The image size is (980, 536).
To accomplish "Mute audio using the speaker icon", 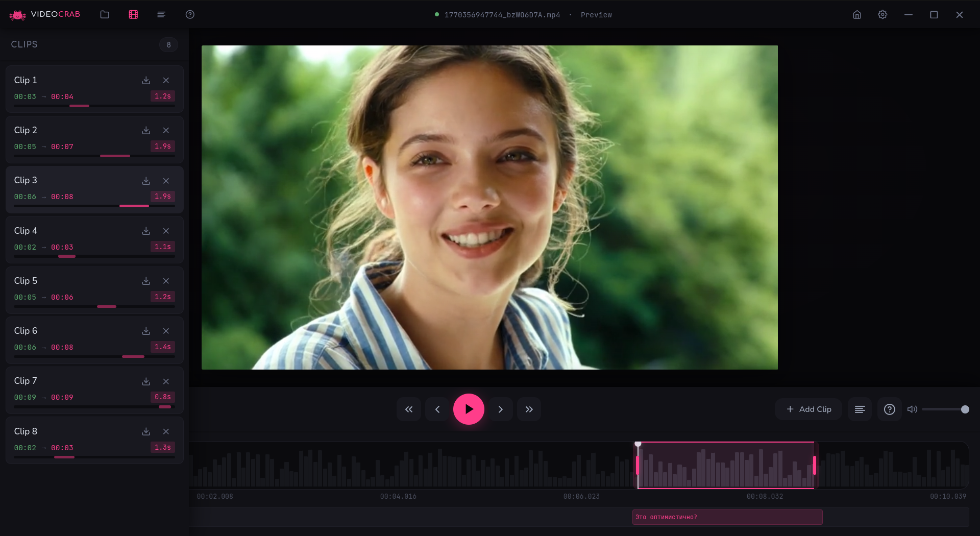I will tap(912, 409).
